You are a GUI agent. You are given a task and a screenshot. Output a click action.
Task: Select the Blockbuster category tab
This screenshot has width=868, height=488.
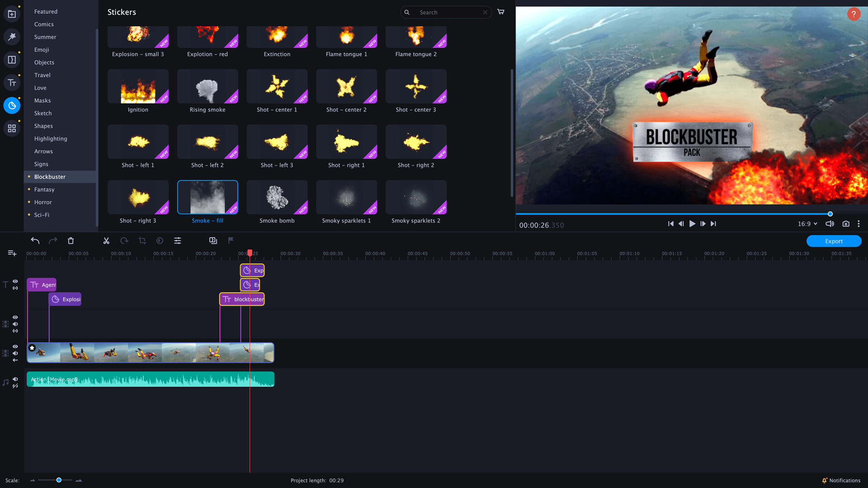coord(50,176)
